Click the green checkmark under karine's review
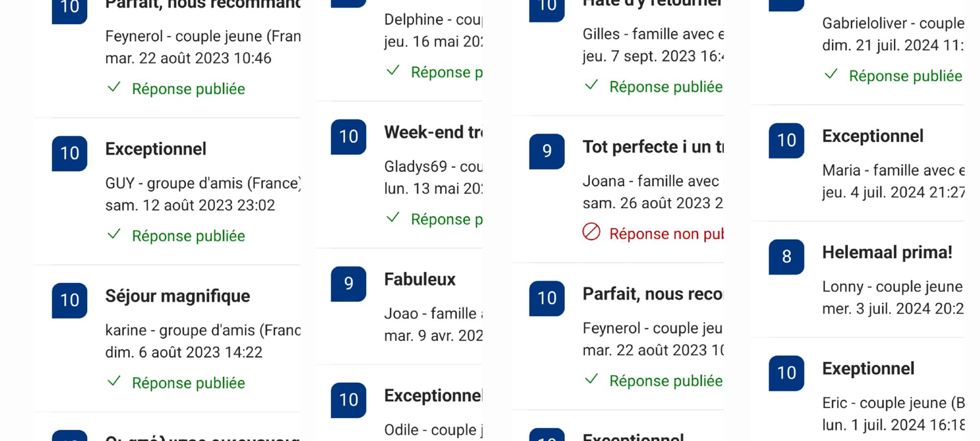Image resolution: width=980 pixels, height=441 pixels. 114,381
